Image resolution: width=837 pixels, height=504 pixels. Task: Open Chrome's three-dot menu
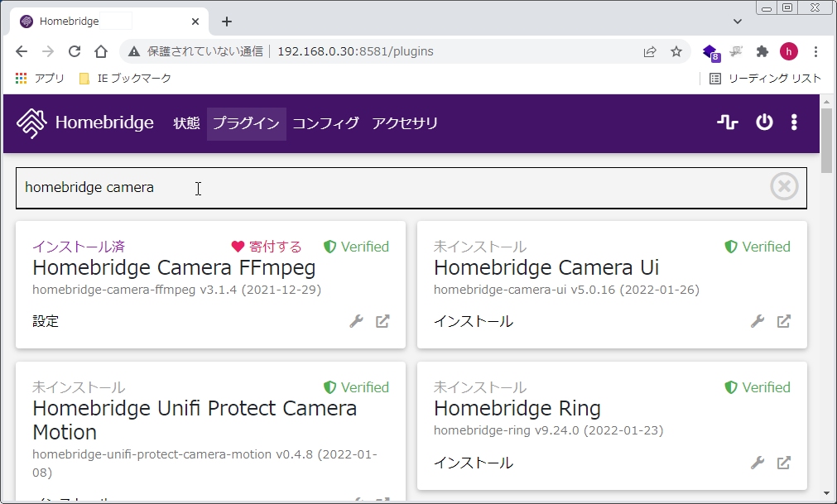click(x=815, y=51)
